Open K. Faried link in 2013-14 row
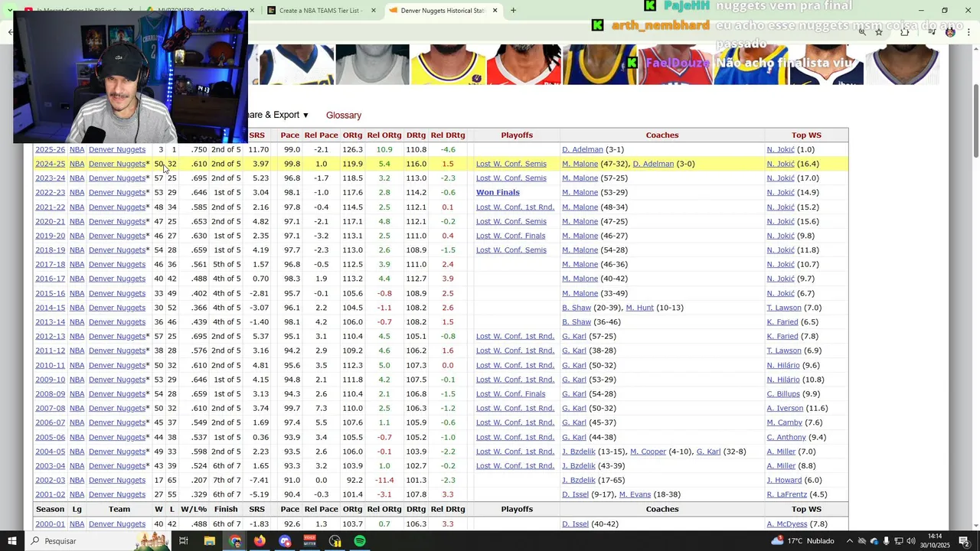980x551 pixels. [x=782, y=322]
